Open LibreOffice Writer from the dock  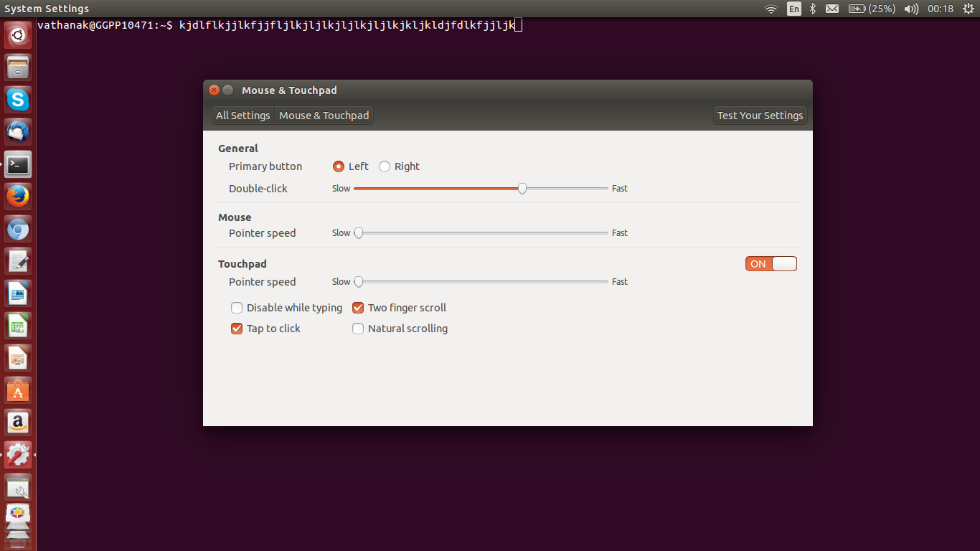pos(18,294)
